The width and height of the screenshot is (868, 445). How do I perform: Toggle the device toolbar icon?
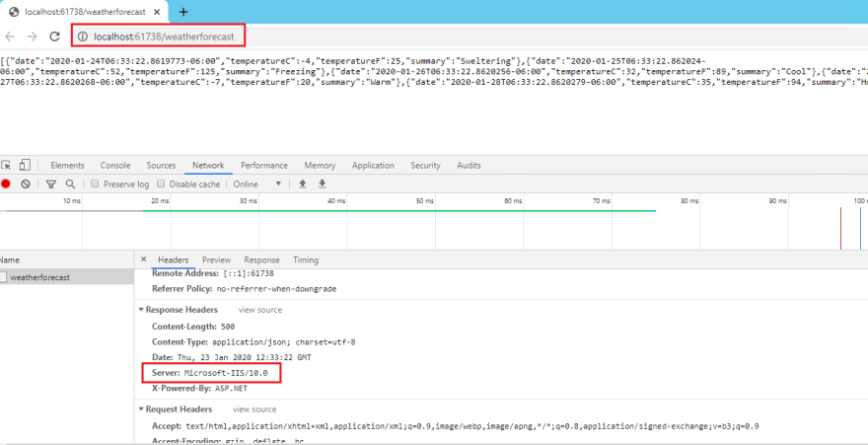(25, 165)
